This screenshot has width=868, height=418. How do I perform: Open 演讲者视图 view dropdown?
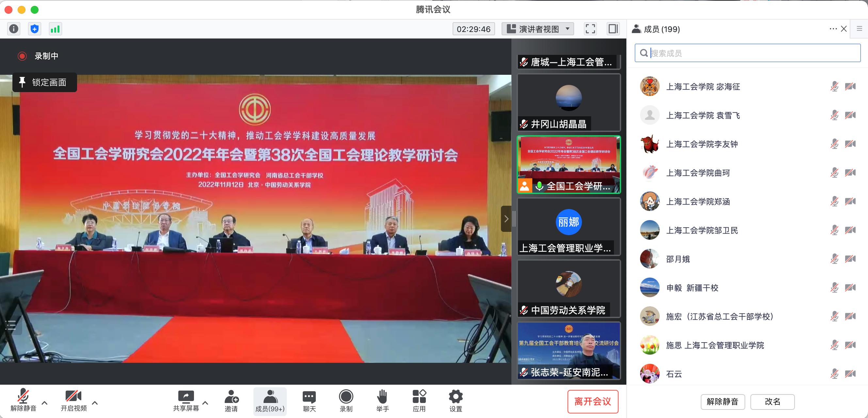pos(538,29)
